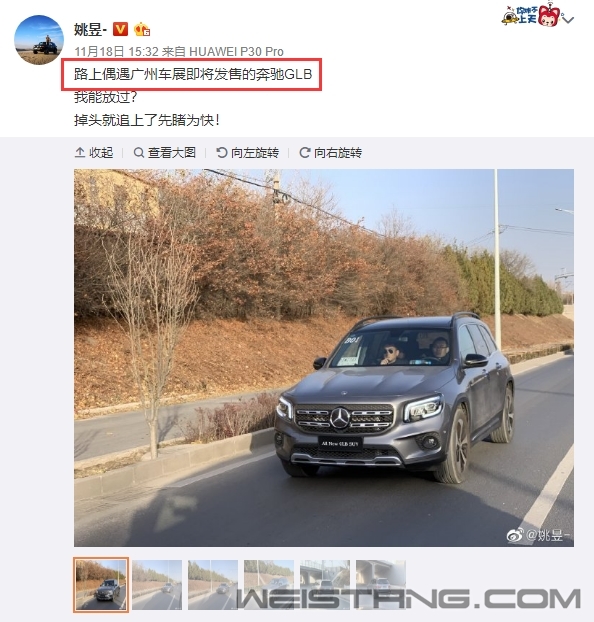594x622 pixels.
Task: Select the fourth photo thumbnail
Action: (269, 585)
